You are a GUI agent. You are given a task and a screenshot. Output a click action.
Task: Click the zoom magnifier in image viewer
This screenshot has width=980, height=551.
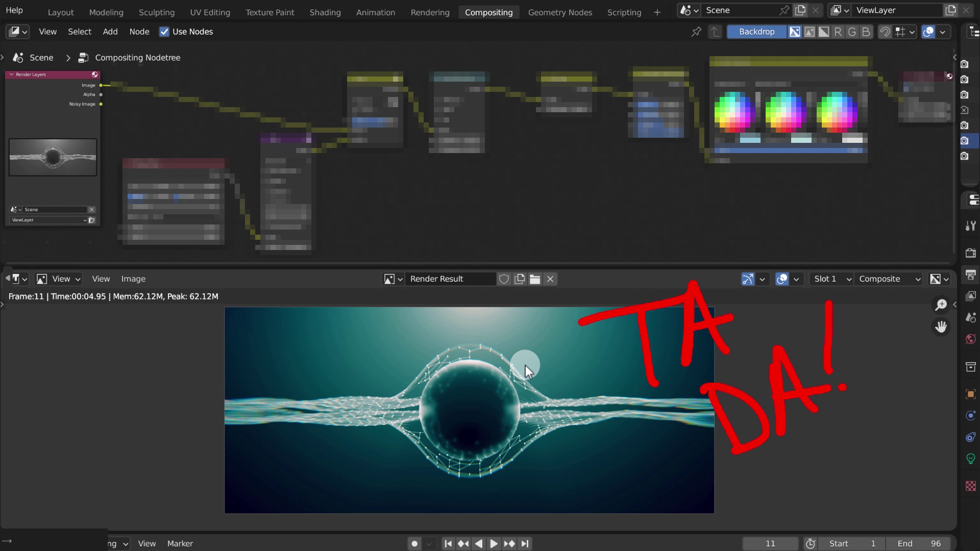tap(941, 305)
